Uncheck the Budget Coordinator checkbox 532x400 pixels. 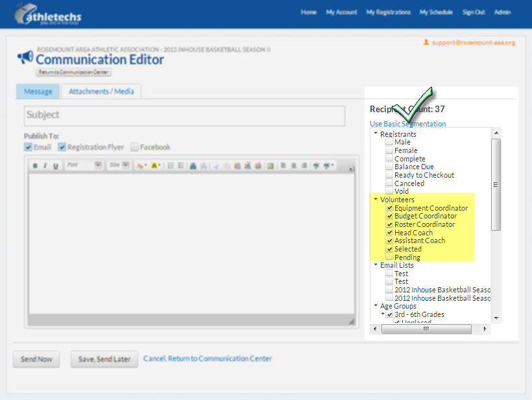(x=389, y=216)
